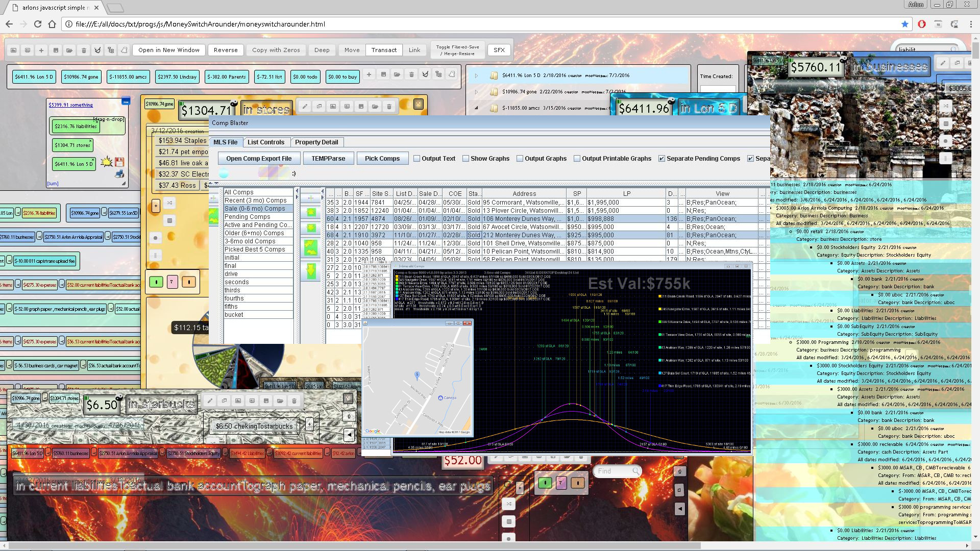Toggle the Show Graphs checkbox

tap(466, 159)
